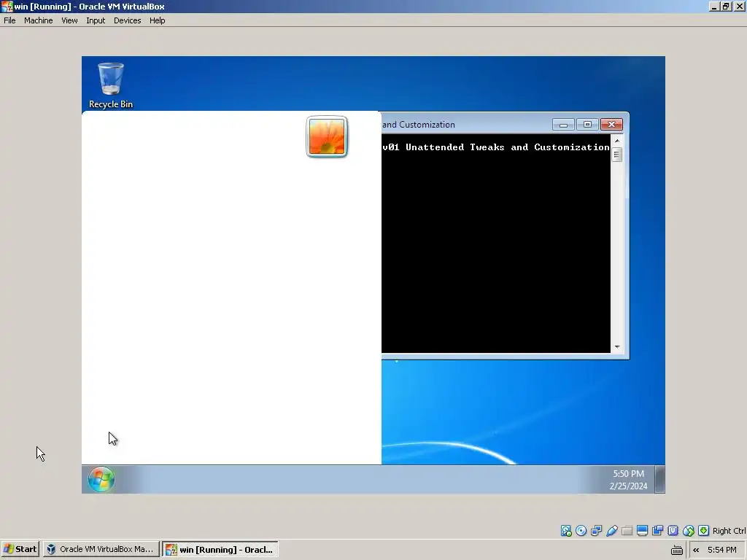This screenshot has height=560, width=747.
Task: Click the network adapters status icon
Action: point(596,531)
